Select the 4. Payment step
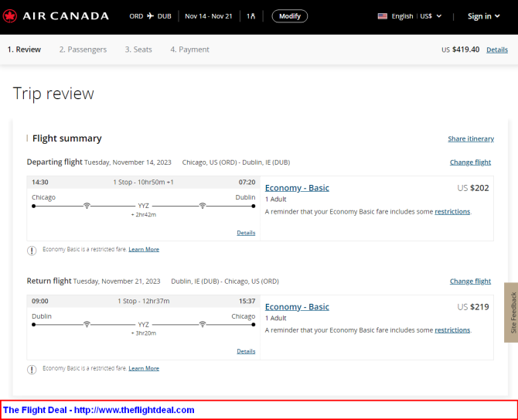 tap(189, 50)
